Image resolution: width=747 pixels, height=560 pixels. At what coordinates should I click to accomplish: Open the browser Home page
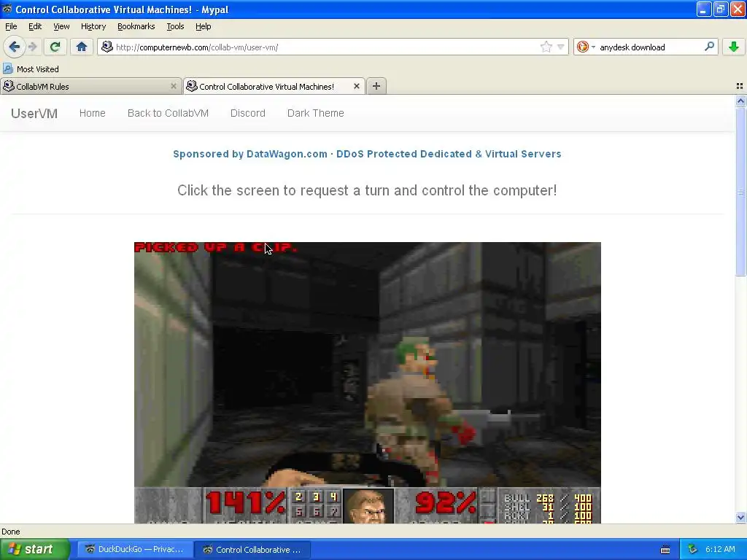pyautogui.click(x=82, y=47)
